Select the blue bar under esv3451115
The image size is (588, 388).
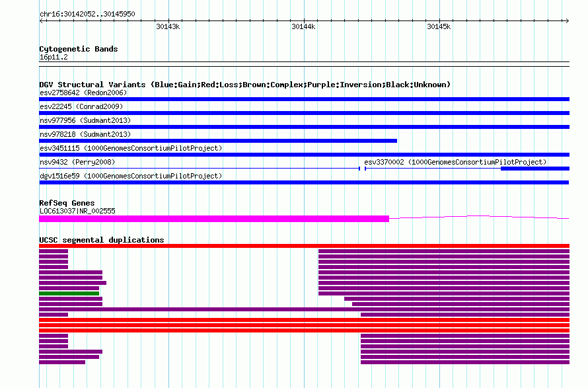[x=304, y=155]
